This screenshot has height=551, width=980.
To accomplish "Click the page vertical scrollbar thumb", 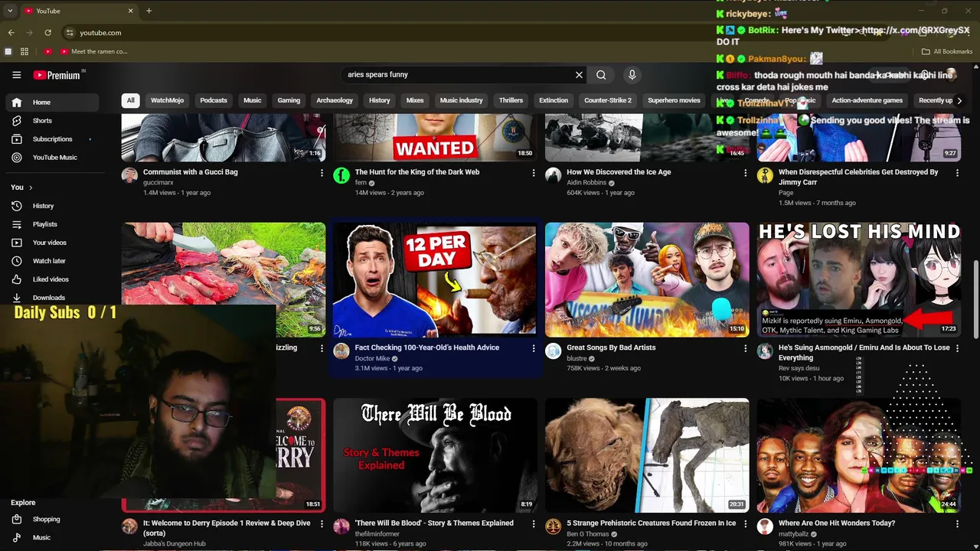I will click(x=975, y=298).
